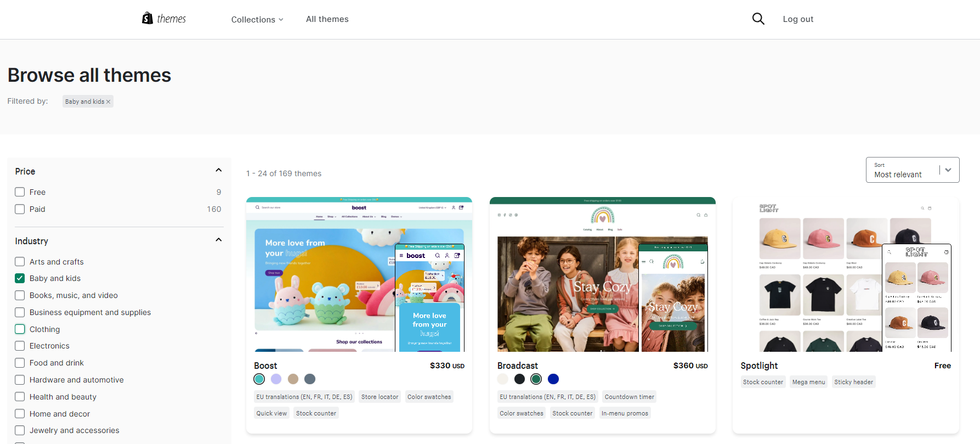The height and width of the screenshot is (444, 980).
Task: Click the Log out link
Action: [798, 19]
